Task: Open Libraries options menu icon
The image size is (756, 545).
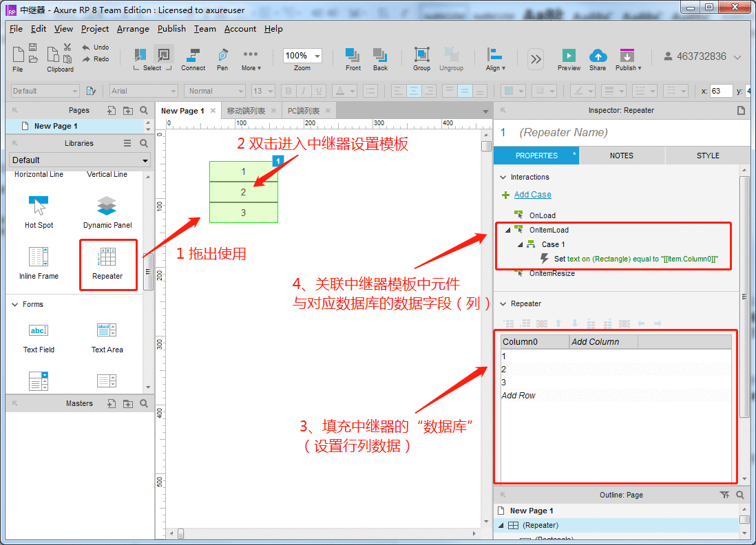Action: tap(127, 143)
